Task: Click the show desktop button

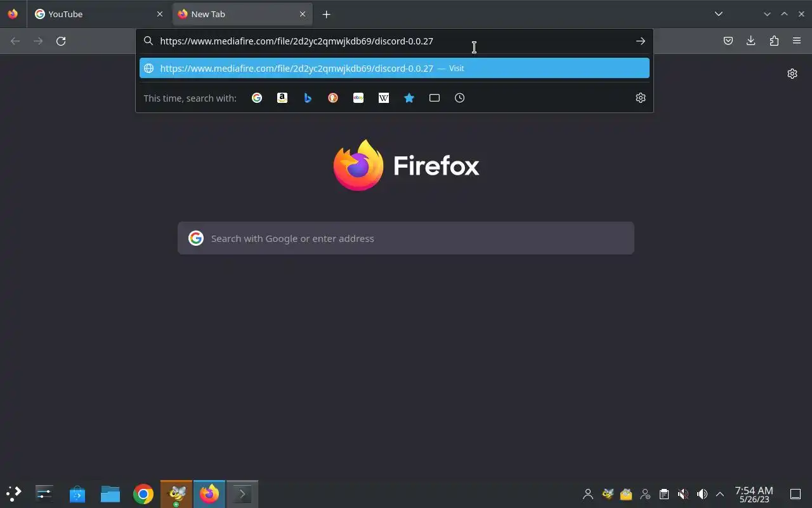Action: click(796, 494)
